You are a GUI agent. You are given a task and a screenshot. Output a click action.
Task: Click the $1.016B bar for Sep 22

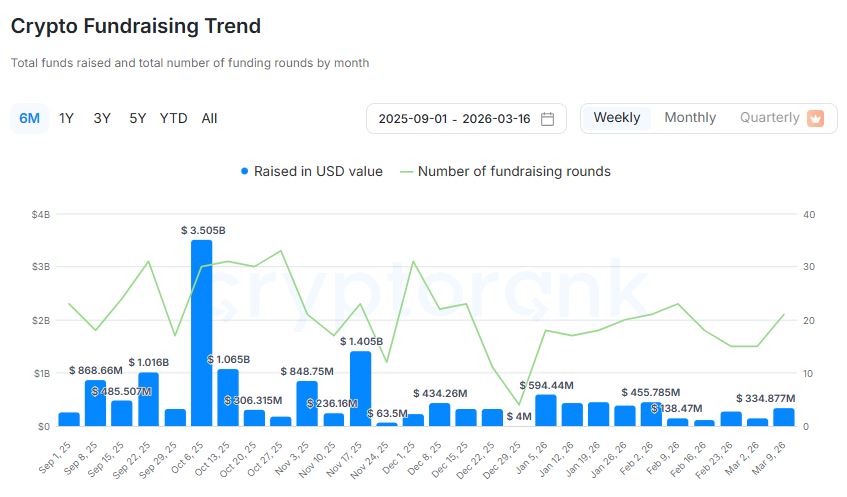tap(148, 399)
